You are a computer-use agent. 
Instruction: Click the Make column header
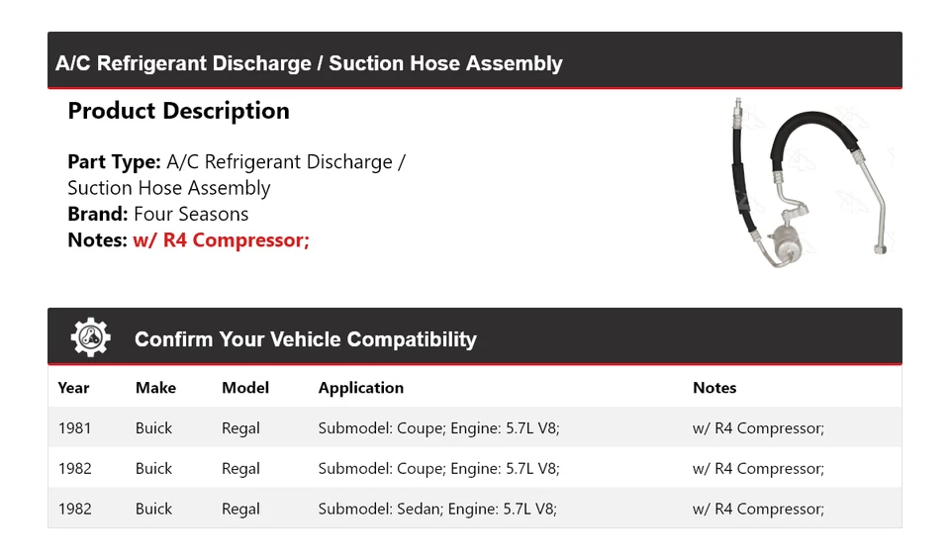(155, 388)
